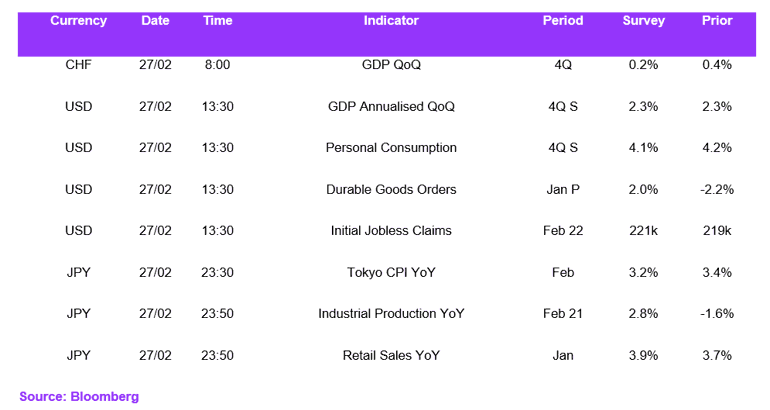
Task: Click the Date column header
Action: click(x=155, y=21)
